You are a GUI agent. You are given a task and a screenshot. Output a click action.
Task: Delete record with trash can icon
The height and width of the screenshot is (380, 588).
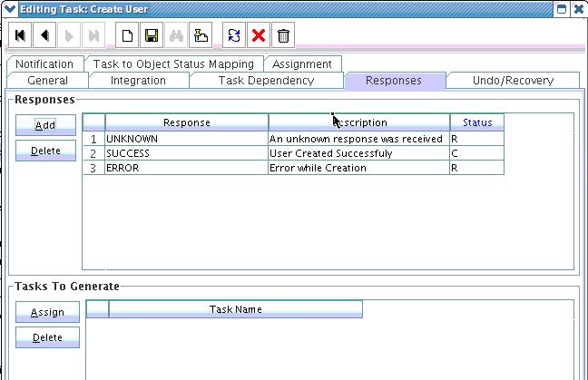pyautogui.click(x=283, y=35)
